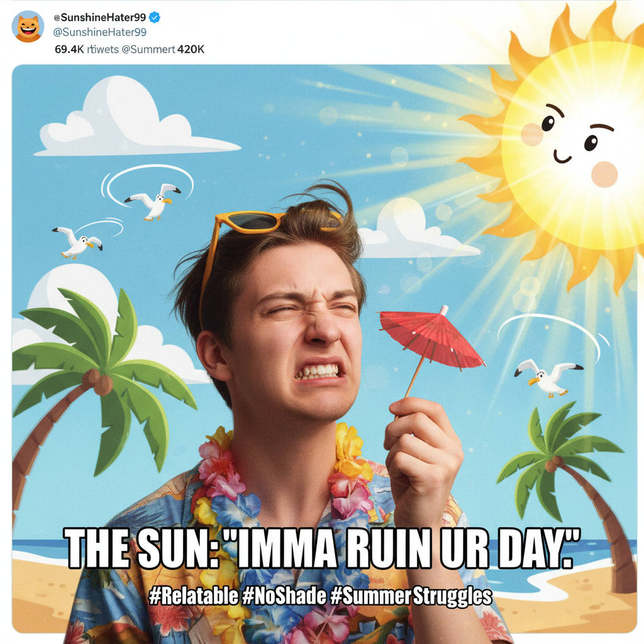Open the #SummerStruggles hashtag
This screenshot has height=644, width=644.
click(411, 596)
